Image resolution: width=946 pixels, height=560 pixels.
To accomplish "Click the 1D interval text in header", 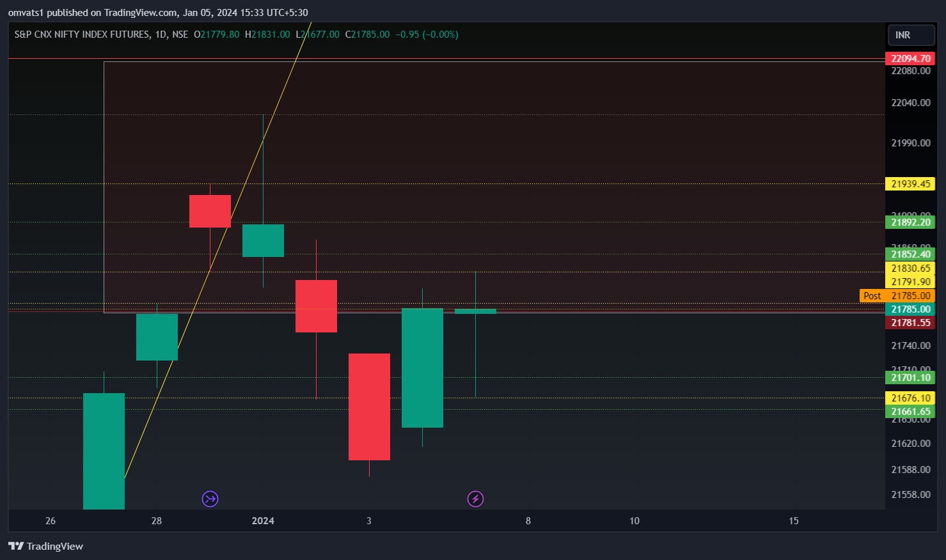I will click(x=161, y=35).
